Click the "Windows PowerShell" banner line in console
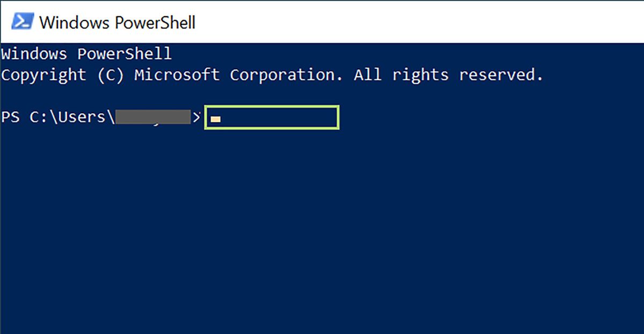Viewport: 644px width, 334px height. click(86, 54)
